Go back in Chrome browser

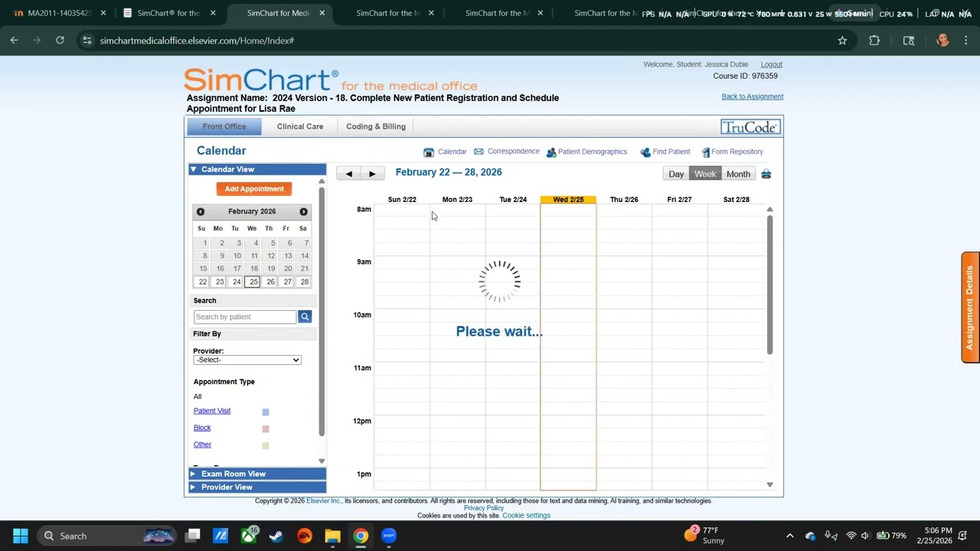point(14,41)
